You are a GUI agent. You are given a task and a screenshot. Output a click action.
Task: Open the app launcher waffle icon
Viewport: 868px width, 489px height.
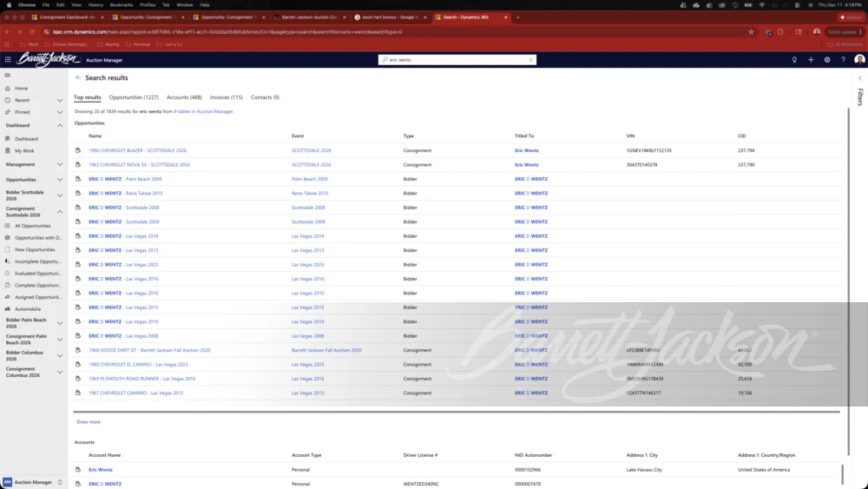tap(8, 60)
